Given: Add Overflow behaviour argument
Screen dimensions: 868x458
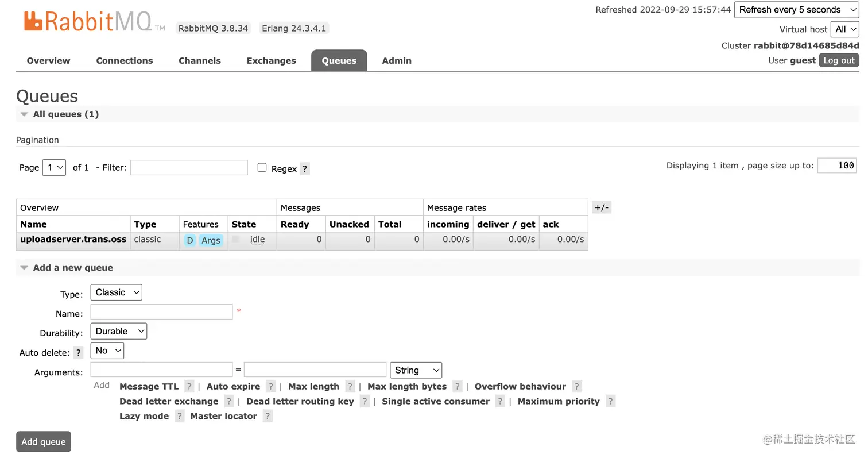Looking at the screenshot, I should pos(520,387).
